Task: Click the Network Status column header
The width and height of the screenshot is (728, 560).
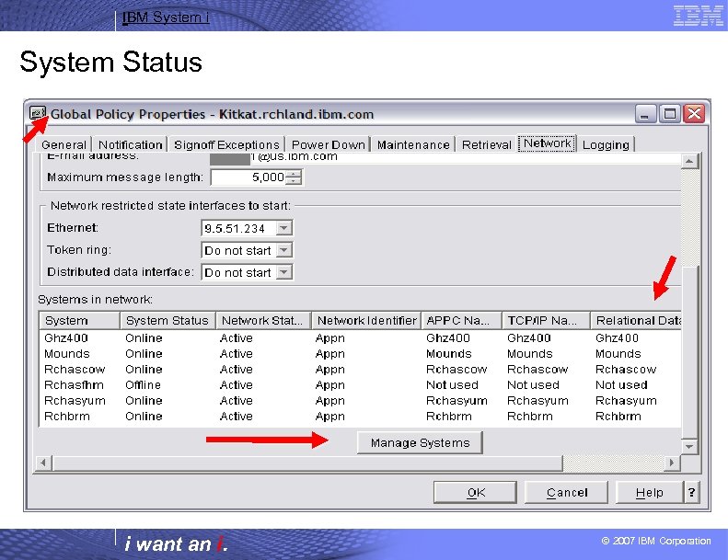Action: (263, 321)
